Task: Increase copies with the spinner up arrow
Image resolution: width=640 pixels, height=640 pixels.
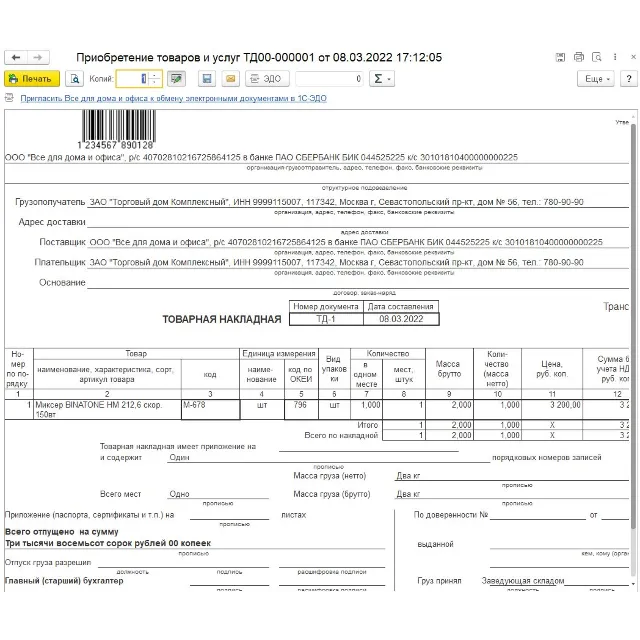Action: coord(155,75)
